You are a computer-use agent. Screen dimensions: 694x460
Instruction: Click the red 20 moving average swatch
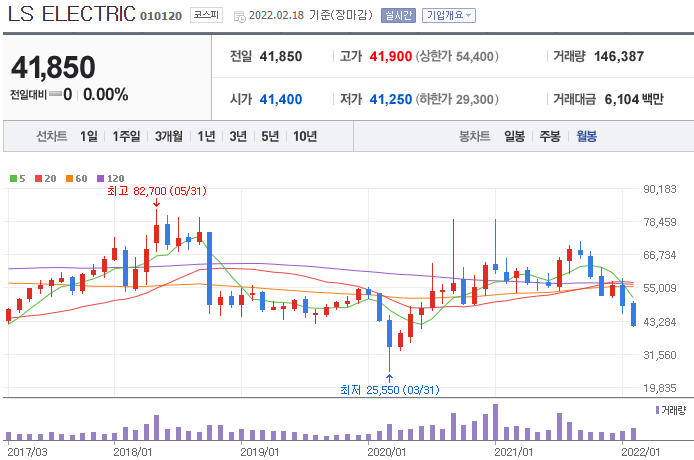(x=39, y=178)
